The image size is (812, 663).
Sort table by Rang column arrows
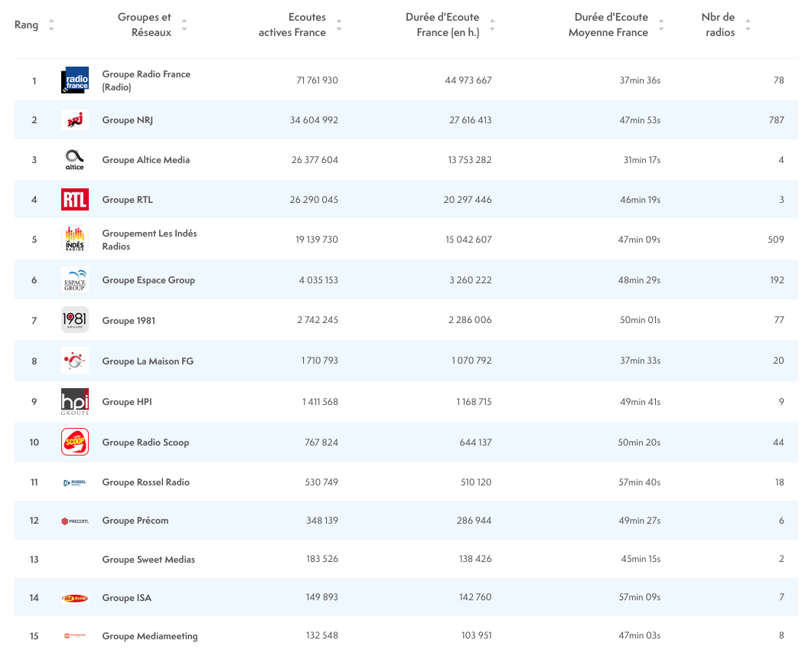tap(51, 25)
